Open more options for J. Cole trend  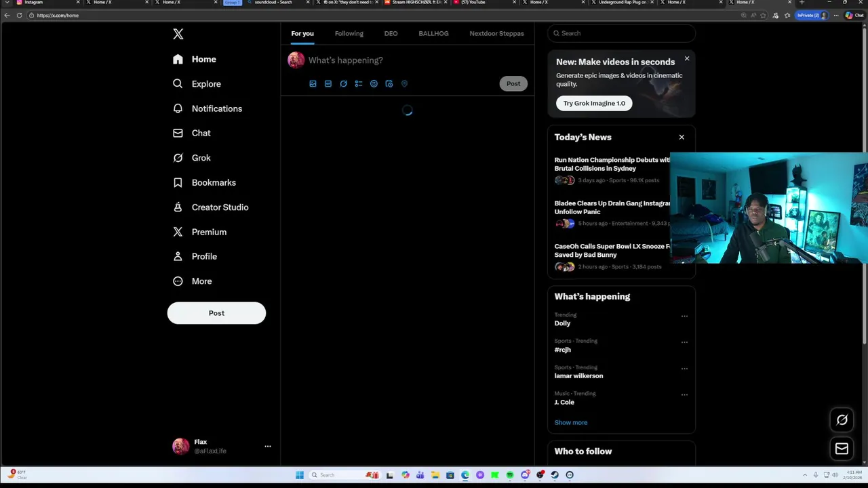click(684, 394)
